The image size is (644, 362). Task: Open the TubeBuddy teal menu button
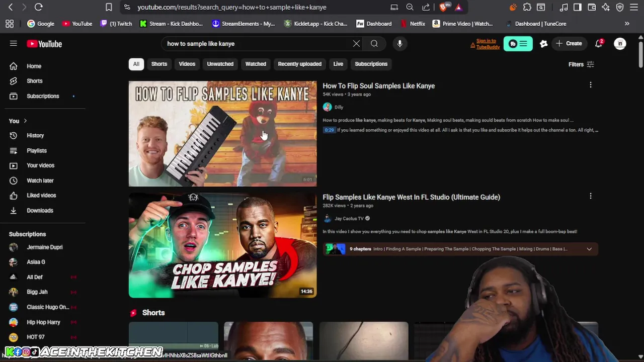click(518, 44)
